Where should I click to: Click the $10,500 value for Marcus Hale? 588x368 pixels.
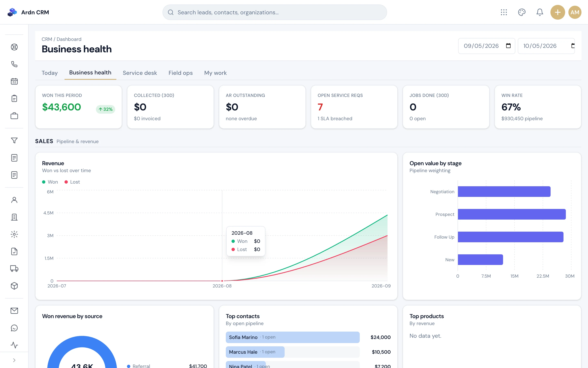[381, 352]
